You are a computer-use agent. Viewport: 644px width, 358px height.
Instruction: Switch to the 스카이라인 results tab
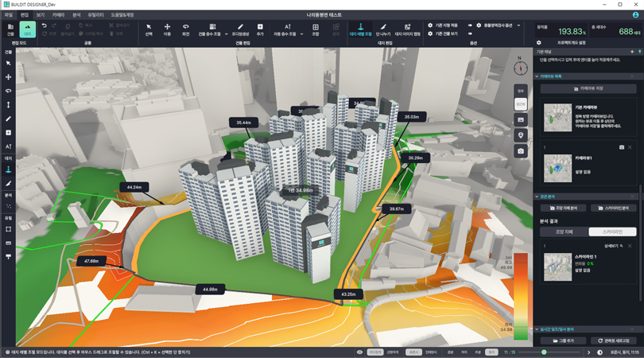pos(612,232)
